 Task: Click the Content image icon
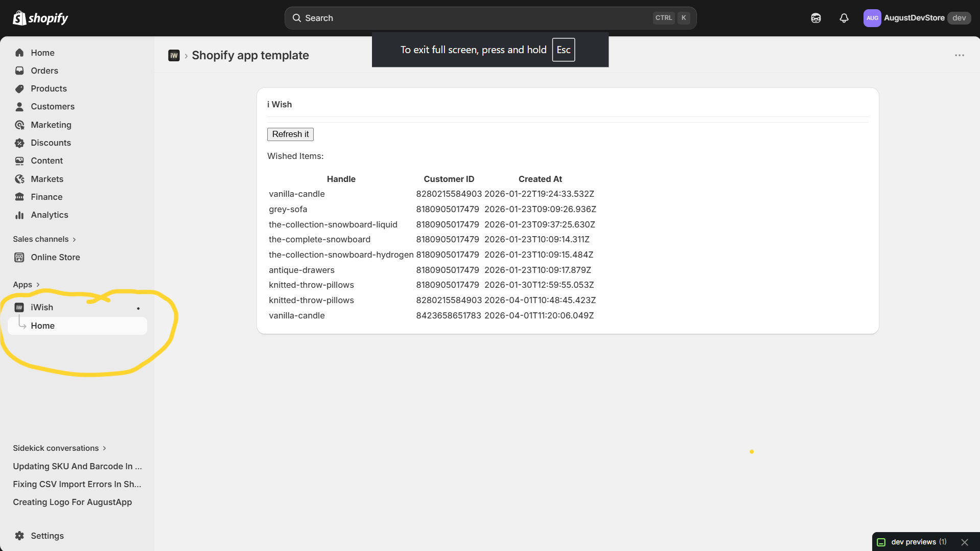point(19,160)
